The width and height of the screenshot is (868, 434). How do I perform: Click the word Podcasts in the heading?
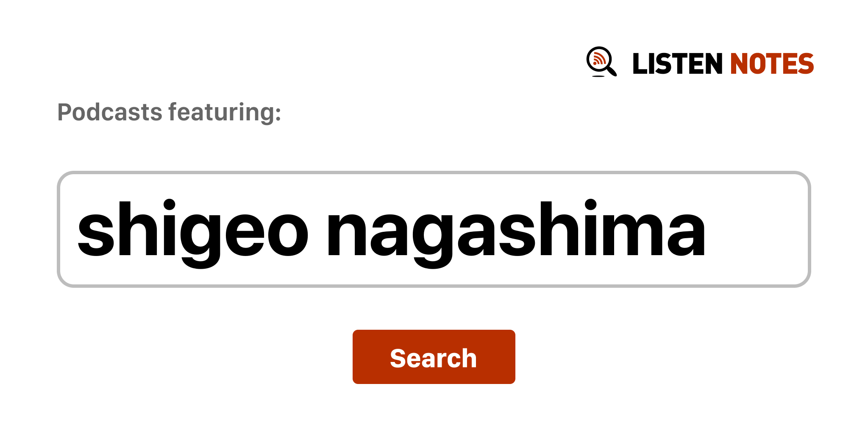click(x=110, y=112)
